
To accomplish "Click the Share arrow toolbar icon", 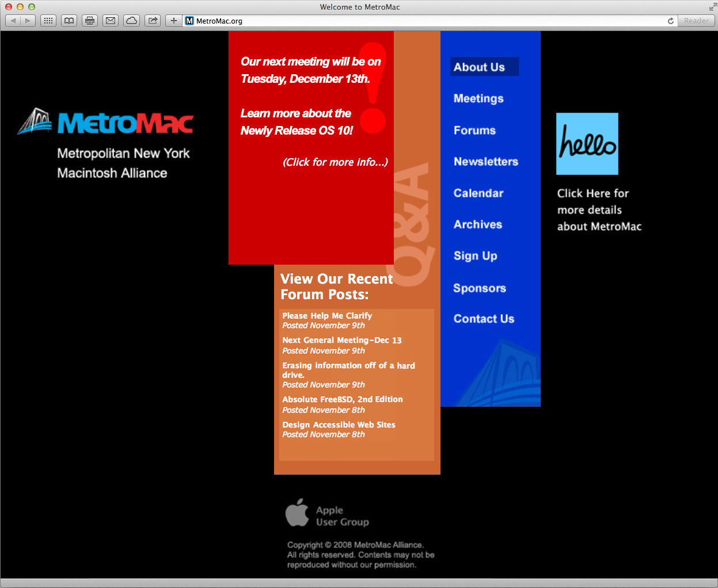I will pos(153,21).
